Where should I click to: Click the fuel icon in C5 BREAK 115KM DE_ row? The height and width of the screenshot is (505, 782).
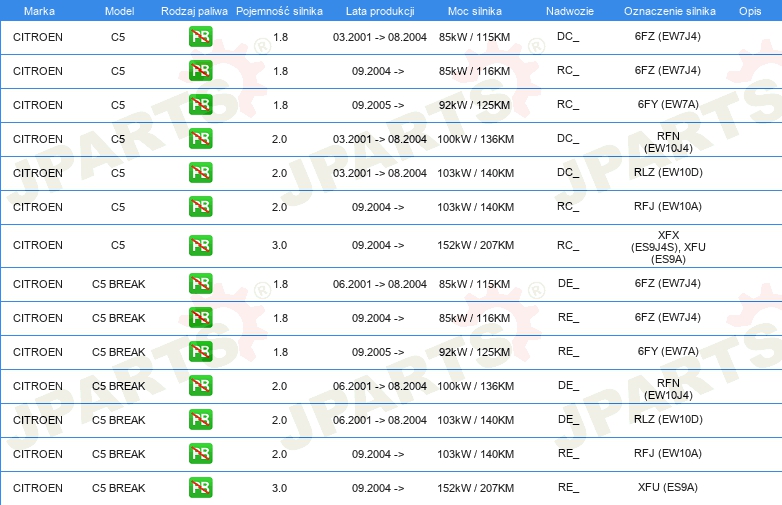[200, 284]
